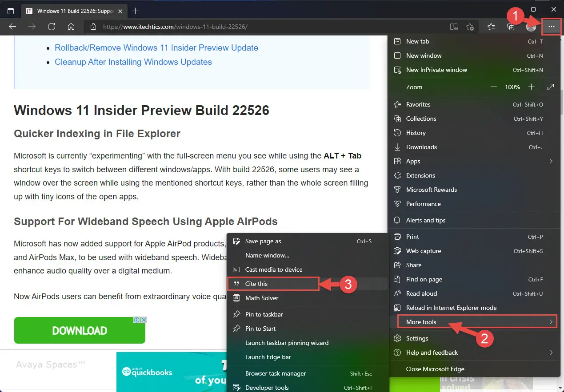Click the profile avatar icon

coord(531,27)
